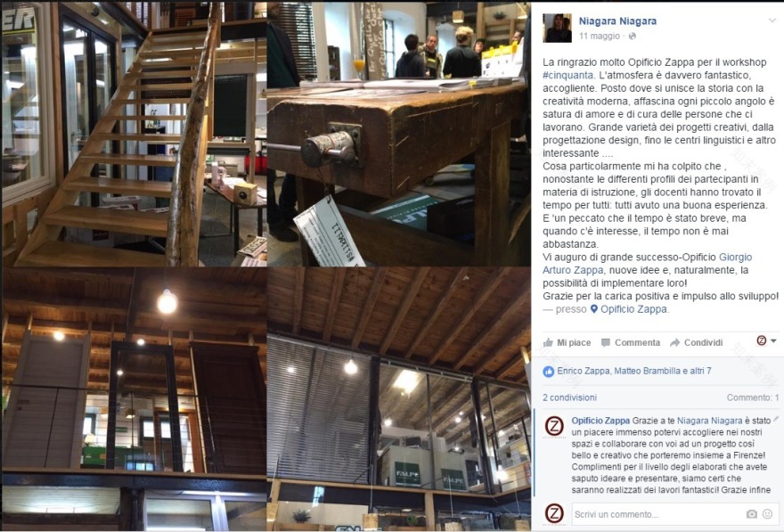Open the emoji picker smiley icon
This screenshot has width=784, height=532.
coord(767,514)
